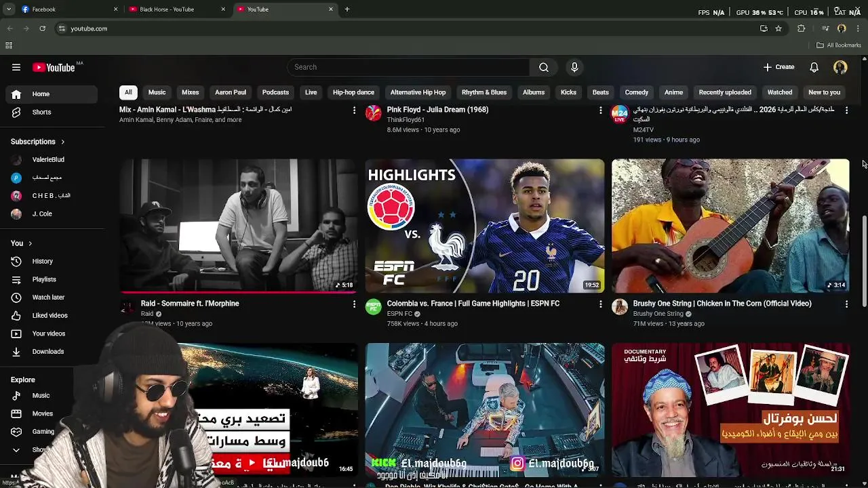Screen dimensions: 868x488
Task: Expand the Subscriptions section
Action: [x=37, y=142]
